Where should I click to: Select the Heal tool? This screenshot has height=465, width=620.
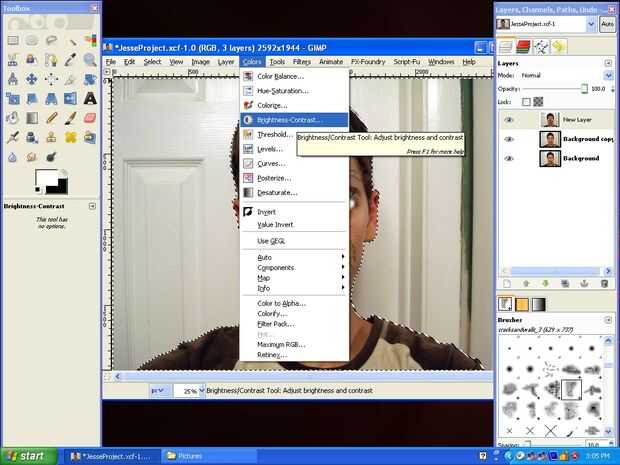[71, 137]
